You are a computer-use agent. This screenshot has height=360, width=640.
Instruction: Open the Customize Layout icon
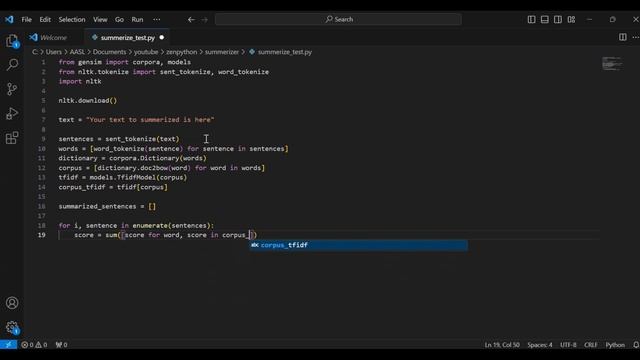tap(571, 19)
